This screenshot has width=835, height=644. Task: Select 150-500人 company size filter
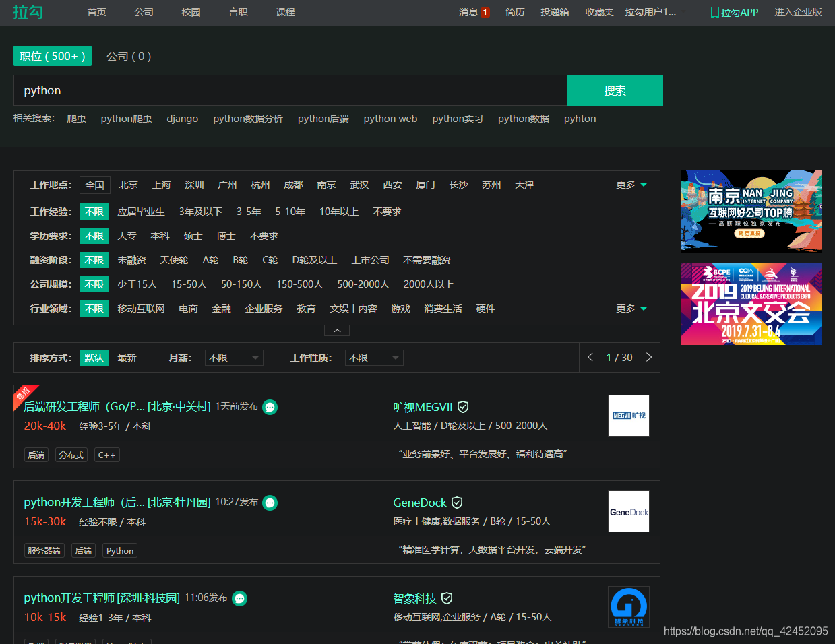(x=300, y=284)
